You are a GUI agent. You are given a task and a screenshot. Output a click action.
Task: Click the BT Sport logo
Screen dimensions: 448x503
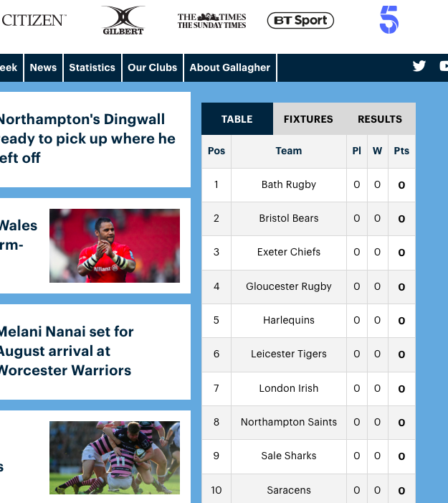[300, 21]
